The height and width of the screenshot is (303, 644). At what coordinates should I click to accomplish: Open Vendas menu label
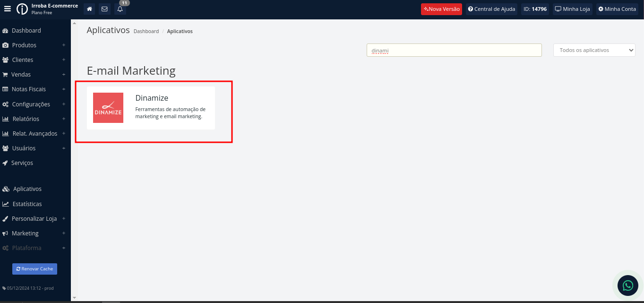click(x=21, y=75)
